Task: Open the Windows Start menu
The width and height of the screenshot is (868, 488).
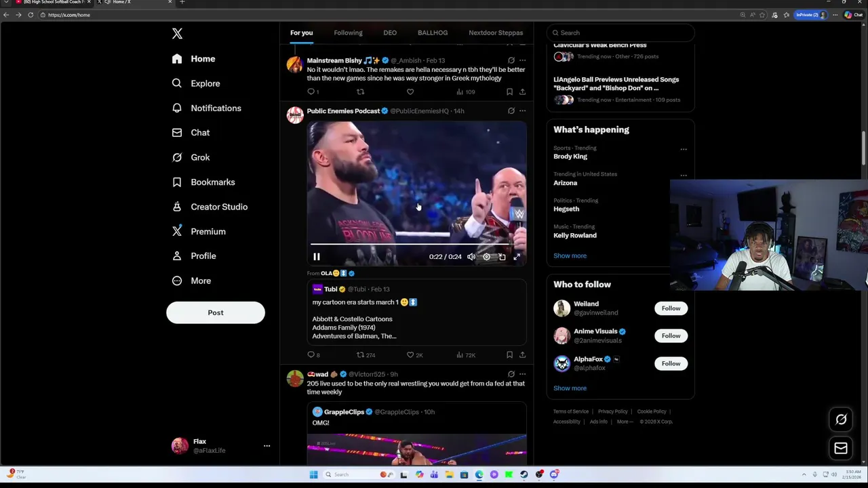Action: (x=313, y=474)
